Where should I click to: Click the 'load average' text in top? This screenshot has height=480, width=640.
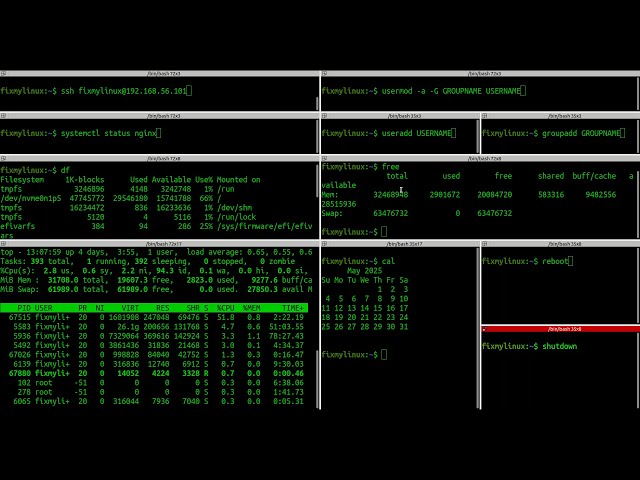click(211, 252)
